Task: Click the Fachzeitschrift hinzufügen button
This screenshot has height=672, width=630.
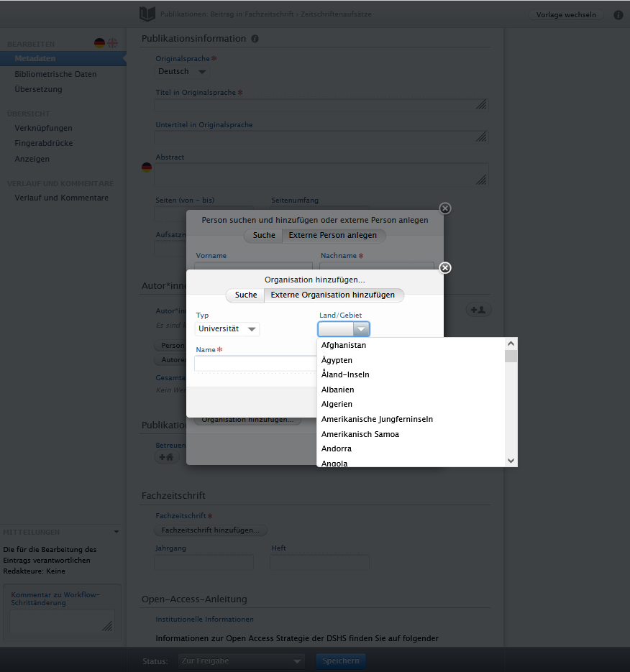Action: coord(210,530)
